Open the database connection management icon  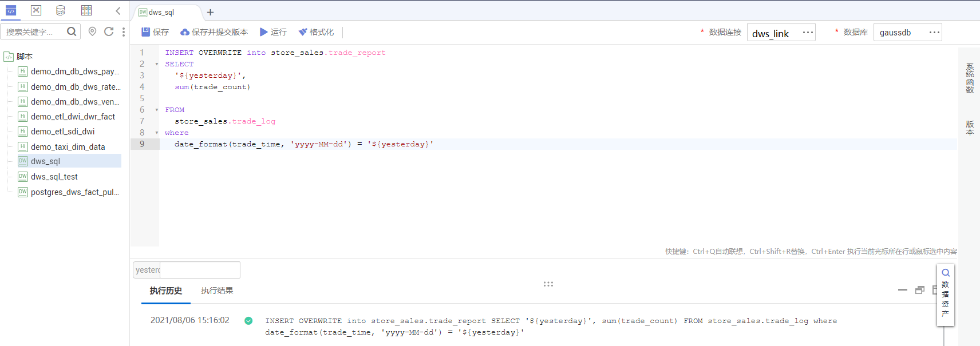[61, 10]
